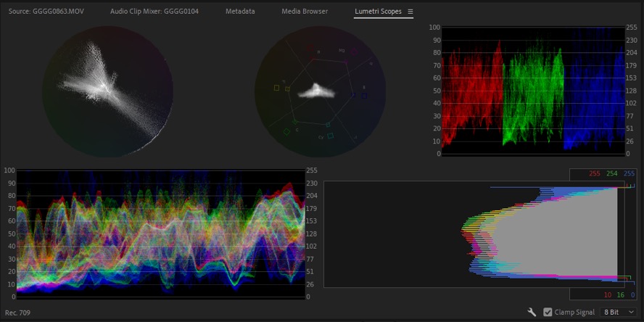Click the blue maximum value in histogram
Image resolution: width=644 pixels, height=322 pixels.
click(x=629, y=174)
